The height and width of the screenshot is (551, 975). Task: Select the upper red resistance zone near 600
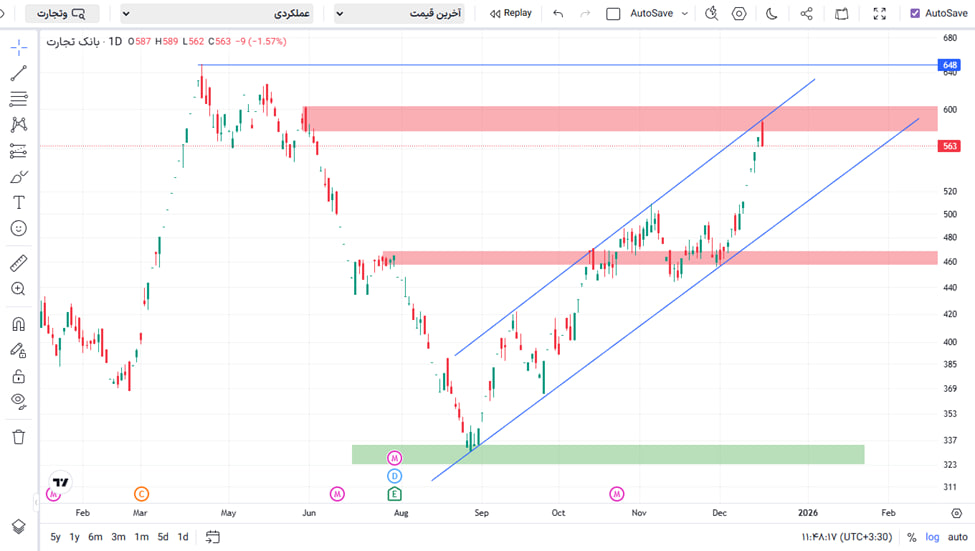620,118
